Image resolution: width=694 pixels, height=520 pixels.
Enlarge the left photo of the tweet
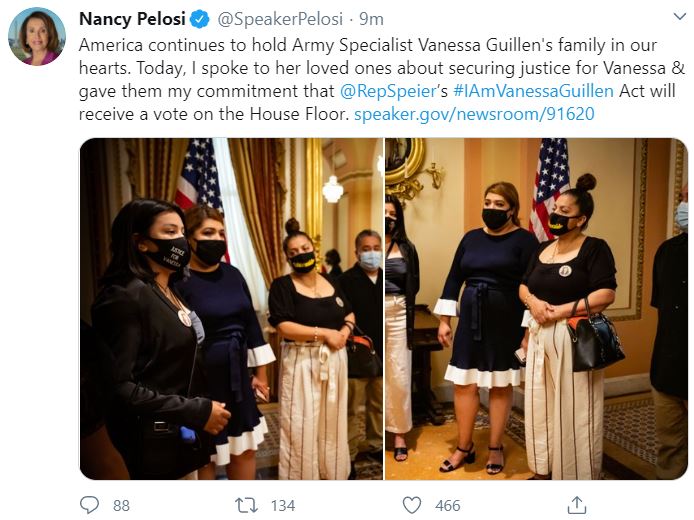pyautogui.click(x=231, y=308)
